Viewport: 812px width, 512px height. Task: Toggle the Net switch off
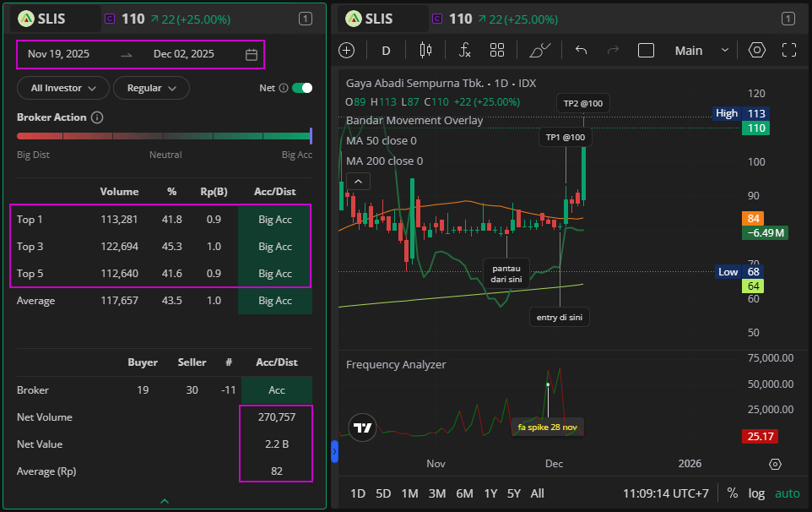[302, 88]
